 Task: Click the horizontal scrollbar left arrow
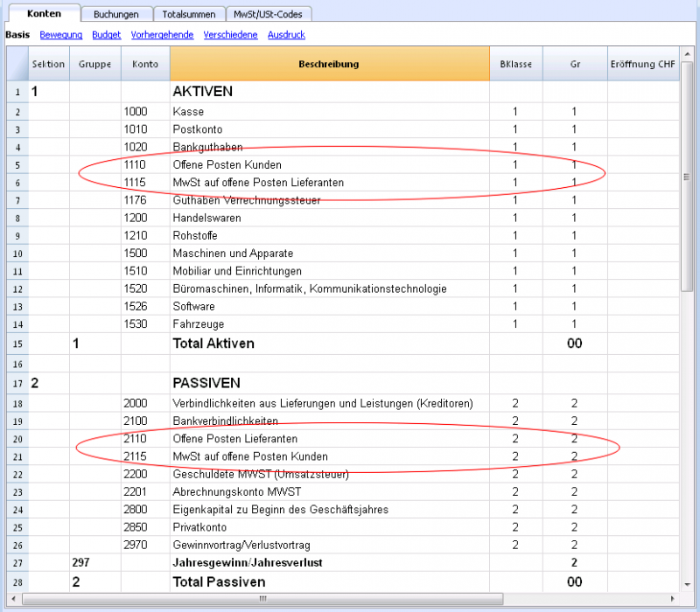tap(13, 598)
